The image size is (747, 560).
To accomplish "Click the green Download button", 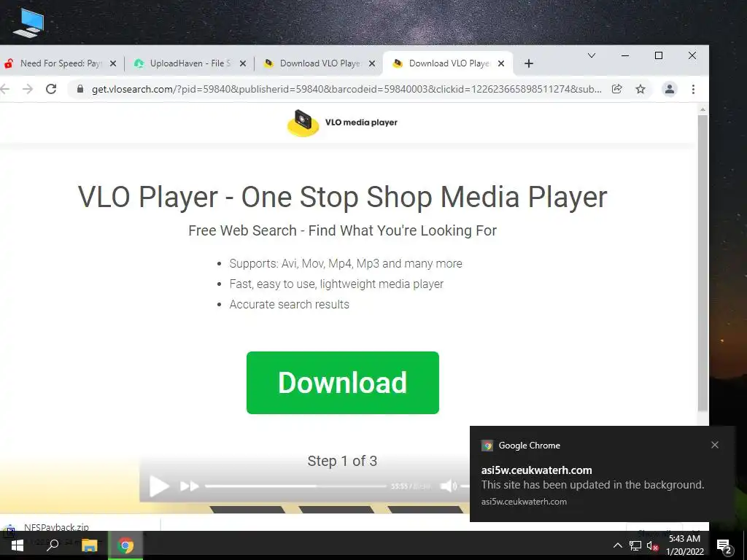I will [343, 382].
